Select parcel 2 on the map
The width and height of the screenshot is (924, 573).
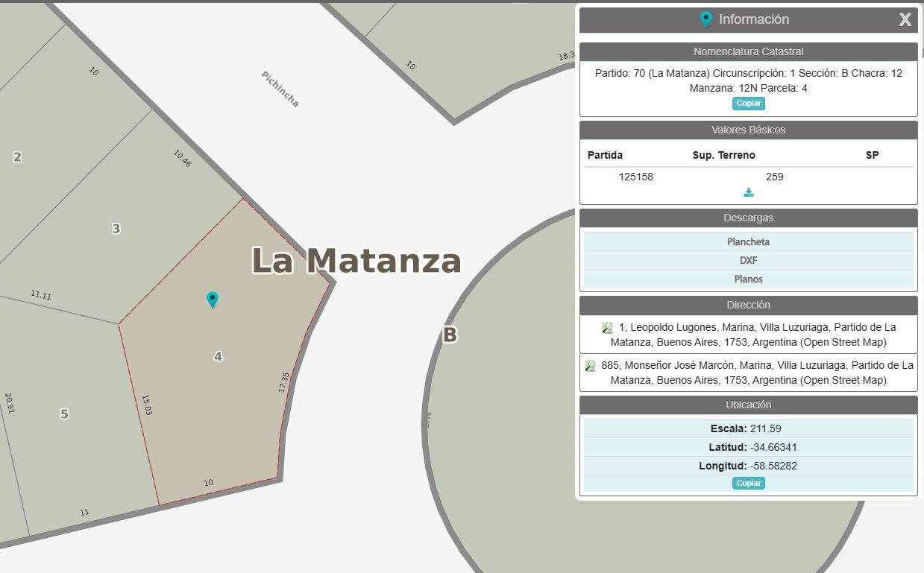pos(17,157)
